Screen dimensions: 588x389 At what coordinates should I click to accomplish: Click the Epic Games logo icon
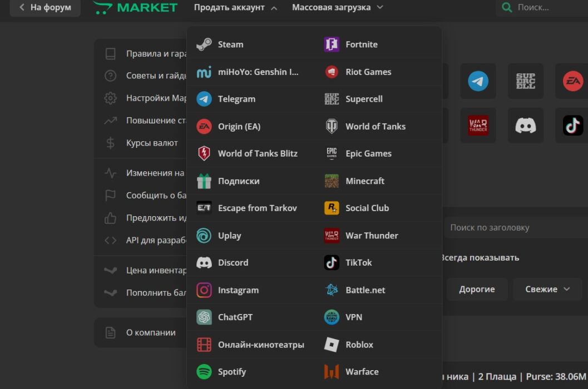(x=332, y=153)
